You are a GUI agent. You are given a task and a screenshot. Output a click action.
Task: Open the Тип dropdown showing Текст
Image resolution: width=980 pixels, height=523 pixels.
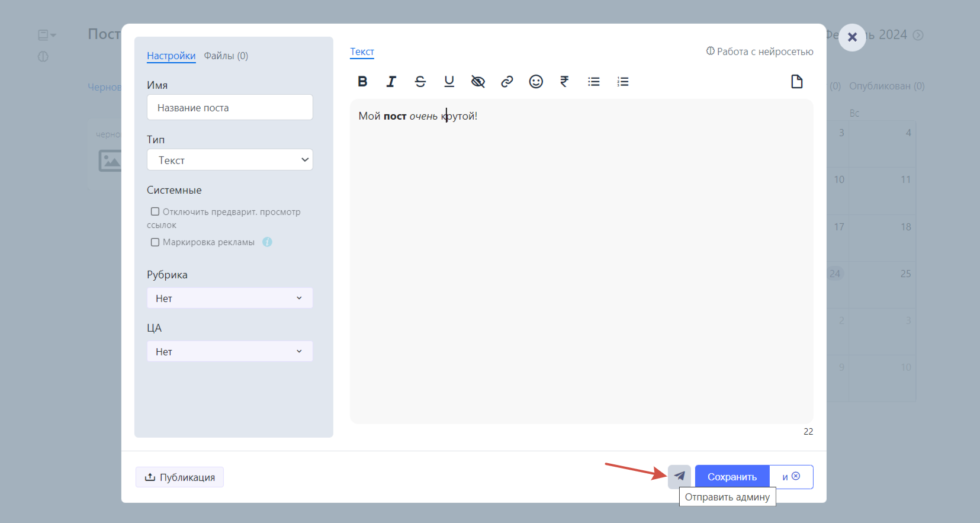(230, 160)
